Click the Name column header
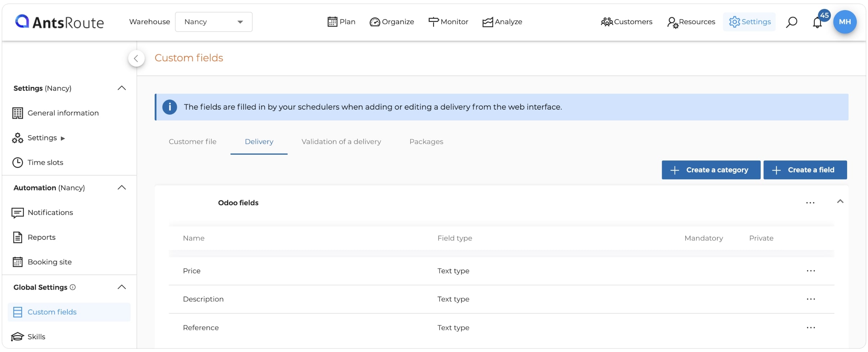Screen dimensions: 868x352 click(193, 238)
